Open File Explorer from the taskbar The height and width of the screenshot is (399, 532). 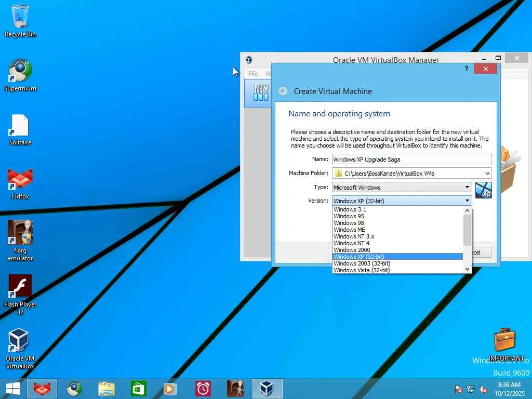pos(107,389)
